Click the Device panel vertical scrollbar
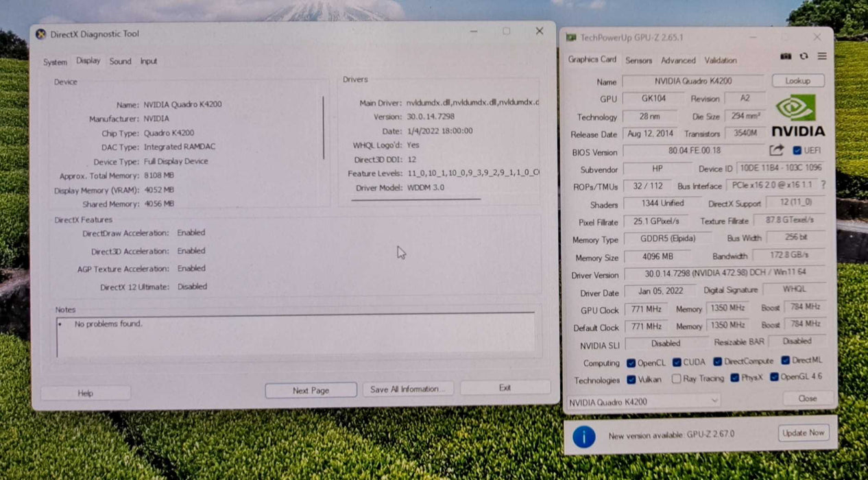This screenshot has height=480, width=868. (324, 128)
